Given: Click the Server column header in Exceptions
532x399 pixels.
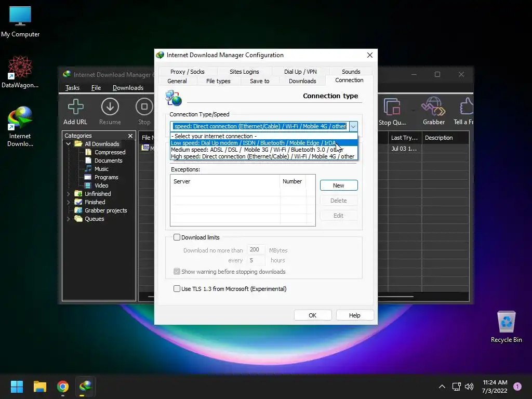Looking at the screenshot, I should click(x=225, y=181).
